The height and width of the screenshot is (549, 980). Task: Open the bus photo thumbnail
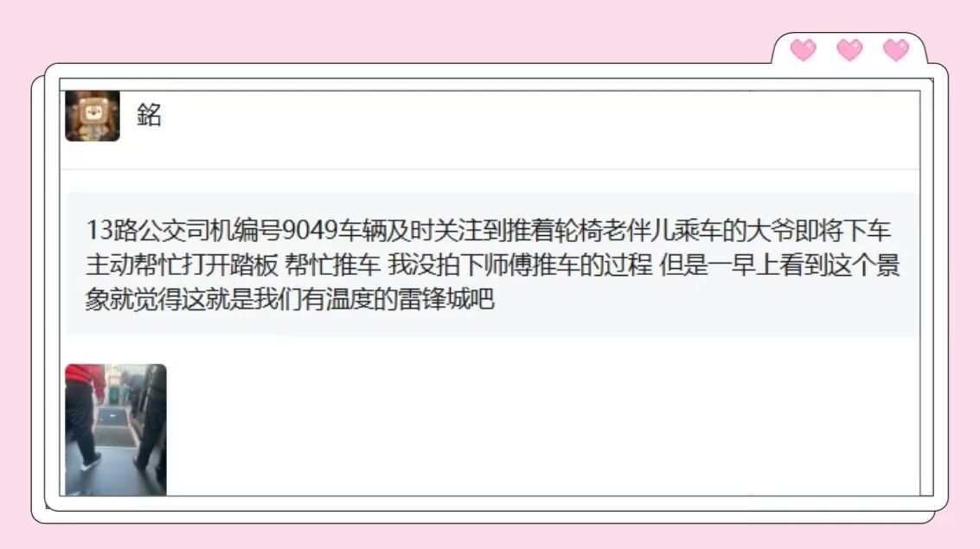click(x=116, y=430)
